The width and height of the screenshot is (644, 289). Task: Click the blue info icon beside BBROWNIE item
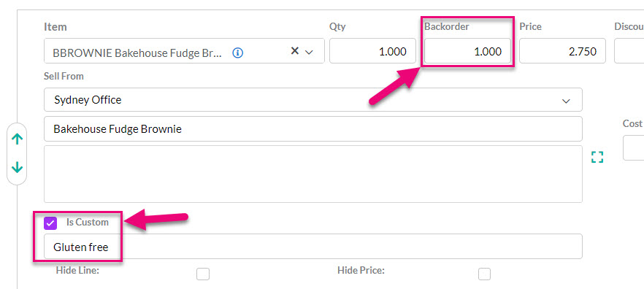click(x=238, y=53)
